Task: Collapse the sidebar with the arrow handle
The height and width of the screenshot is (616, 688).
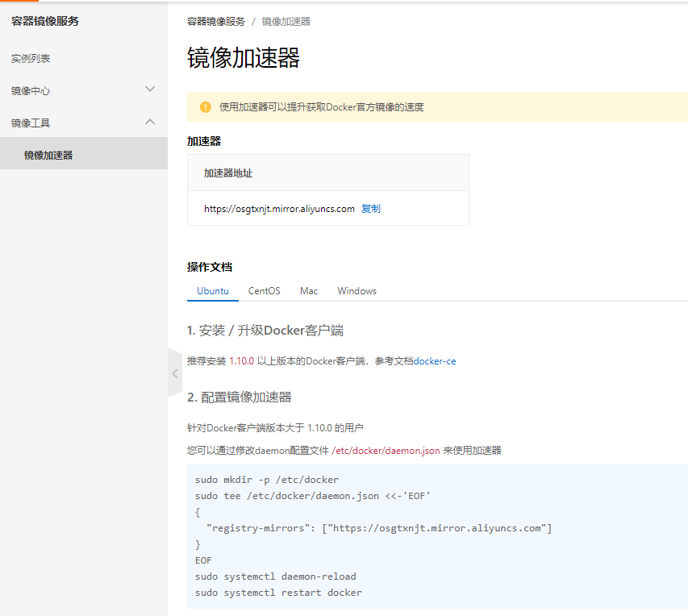Action: tap(175, 373)
